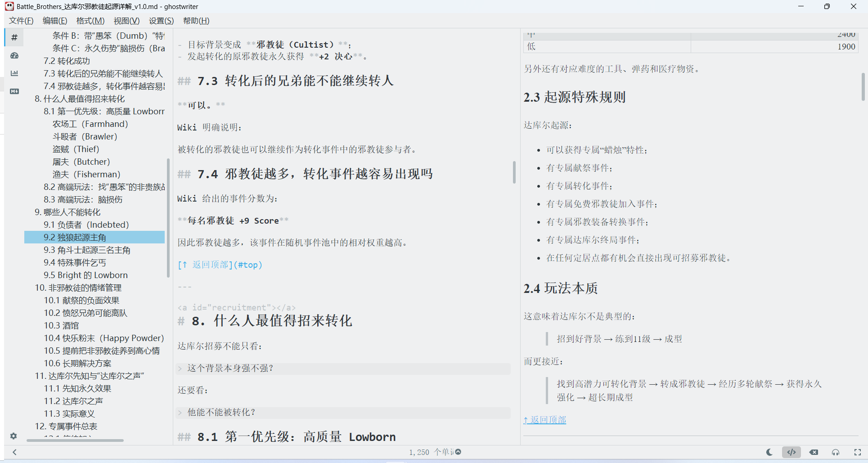The height and width of the screenshot is (463, 868).
Task: Go to outline item 8.3 高端玩法: 脑损伤
Action: click(83, 199)
